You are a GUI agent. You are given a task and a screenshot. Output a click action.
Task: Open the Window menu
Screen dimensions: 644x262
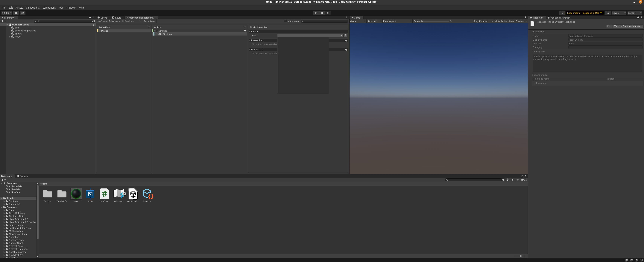click(71, 8)
